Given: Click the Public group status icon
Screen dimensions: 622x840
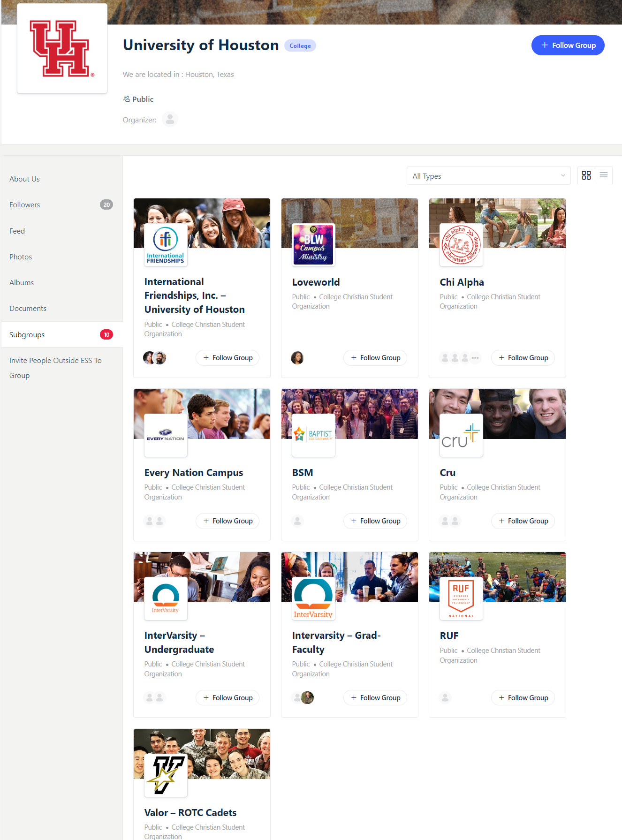Looking at the screenshot, I should tap(127, 99).
